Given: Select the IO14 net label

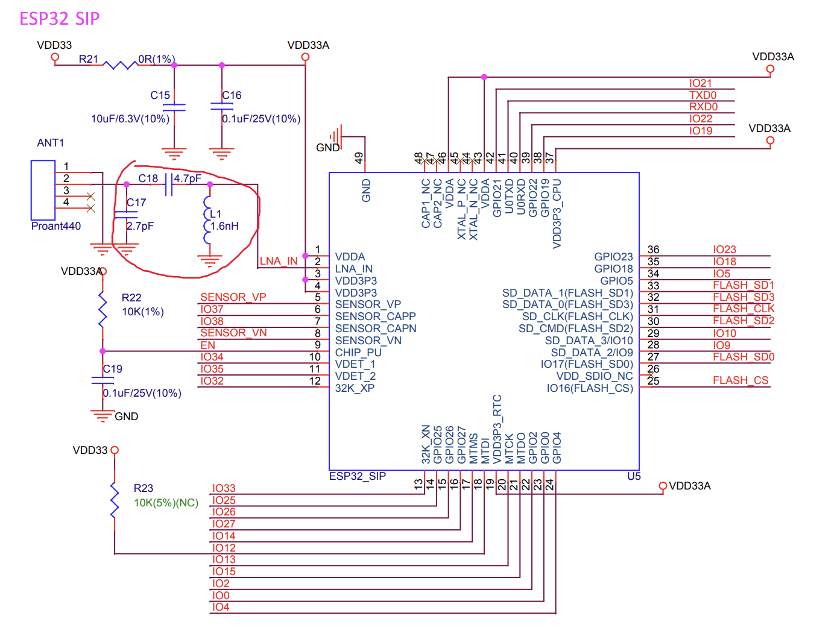Looking at the screenshot, I should click(x=224, y=536).
